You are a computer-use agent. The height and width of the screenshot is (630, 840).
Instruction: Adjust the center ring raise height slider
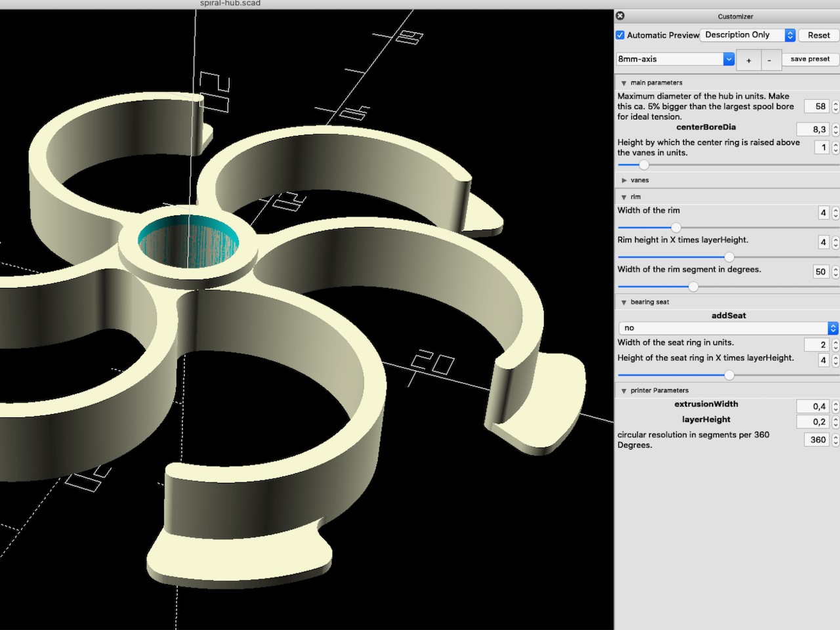click(x=644, y=165)
